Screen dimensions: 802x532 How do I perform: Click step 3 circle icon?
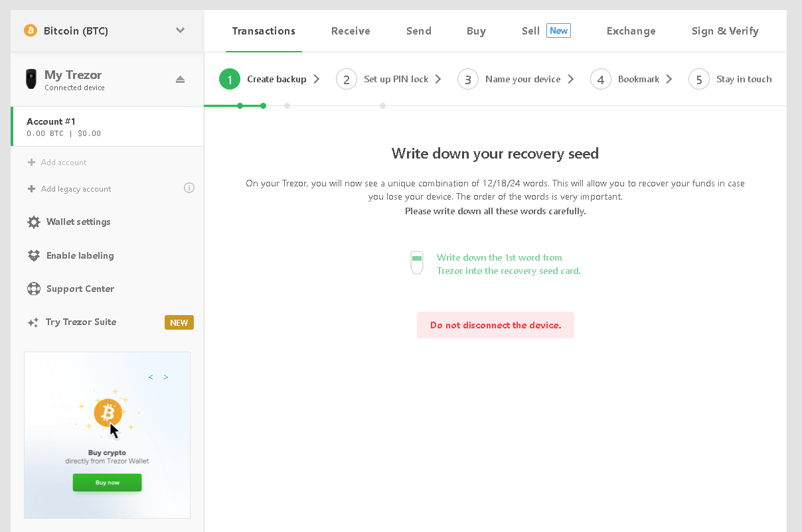coord(468,80)
